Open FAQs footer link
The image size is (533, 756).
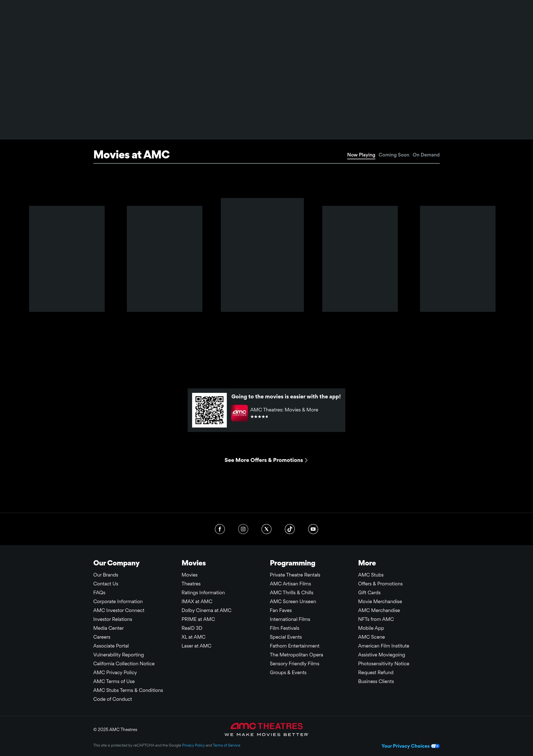99,592
